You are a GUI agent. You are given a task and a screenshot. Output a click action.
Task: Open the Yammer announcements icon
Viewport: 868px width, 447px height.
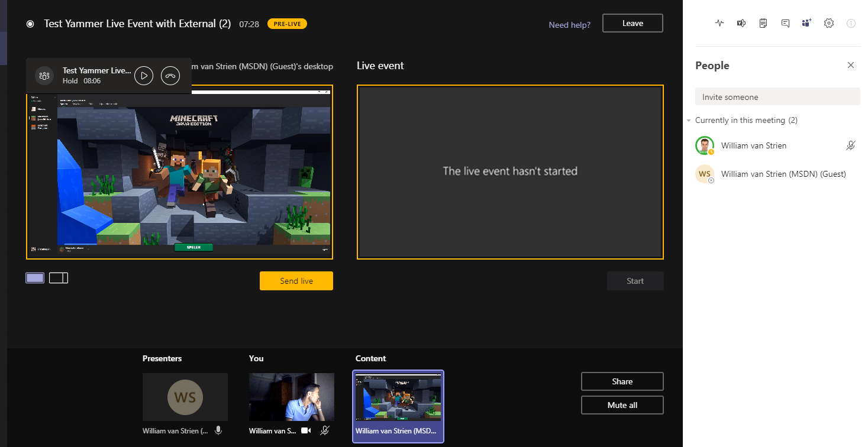(741, 23)
